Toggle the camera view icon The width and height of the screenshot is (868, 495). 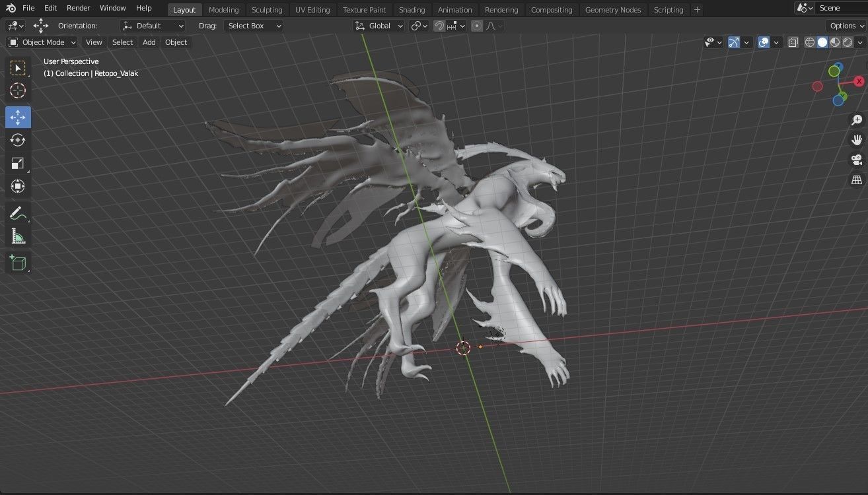(x=857, y=160)
